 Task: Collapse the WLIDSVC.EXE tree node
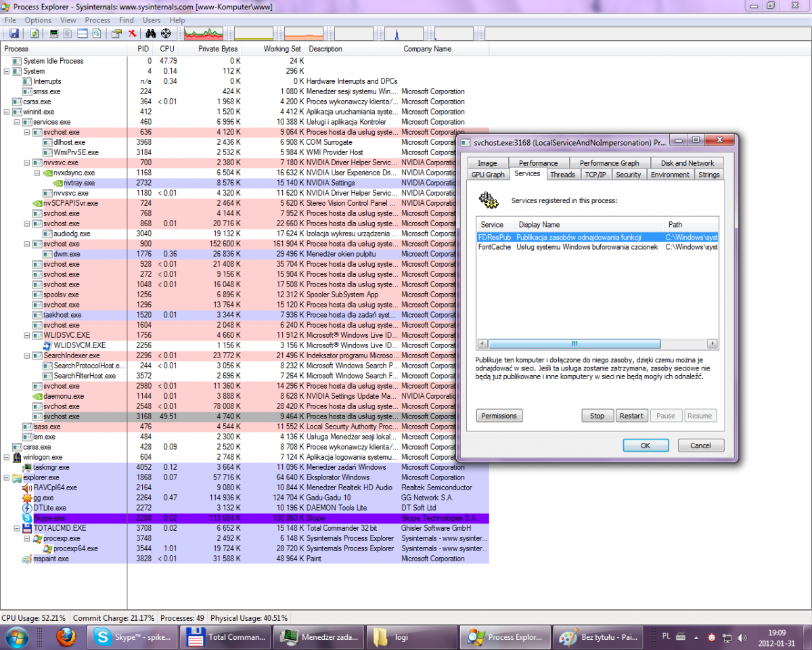[27, 335]
